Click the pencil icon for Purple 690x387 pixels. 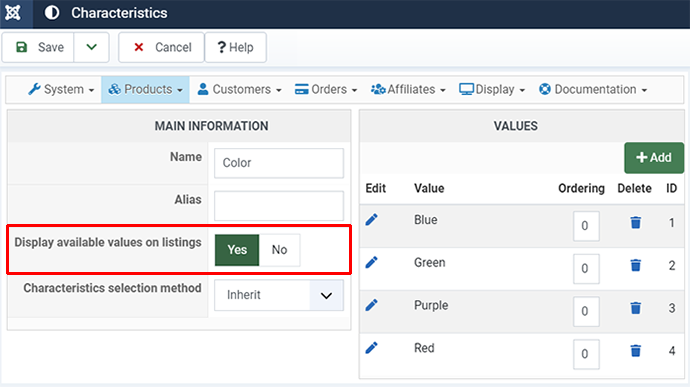click(x=371, y=305)
